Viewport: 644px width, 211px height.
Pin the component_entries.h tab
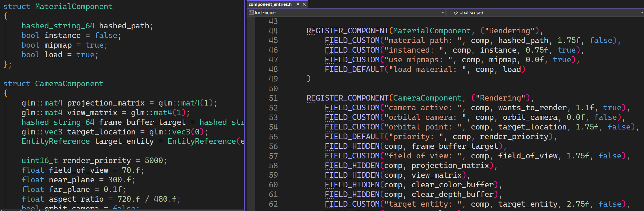297,4
